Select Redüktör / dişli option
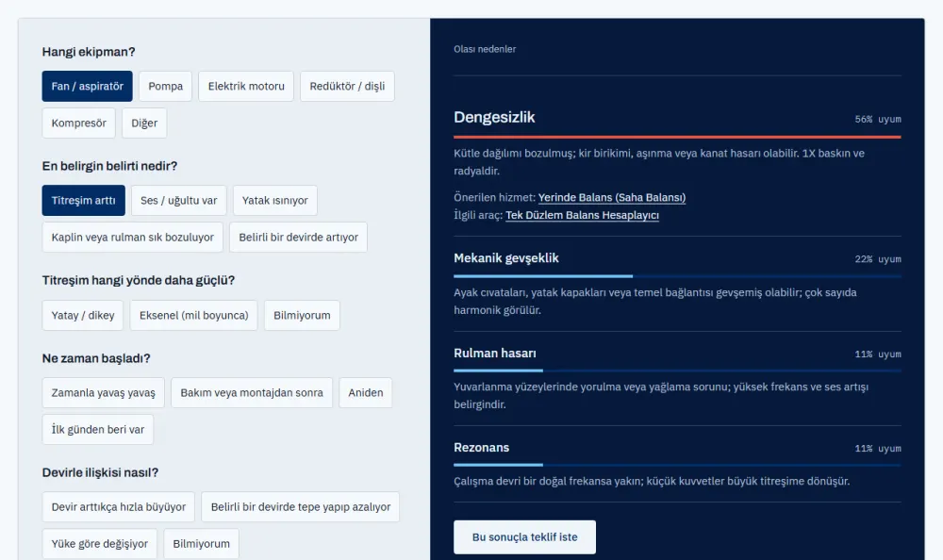The width and height of the screenshot is (943, 560). [x=347, y=86]
